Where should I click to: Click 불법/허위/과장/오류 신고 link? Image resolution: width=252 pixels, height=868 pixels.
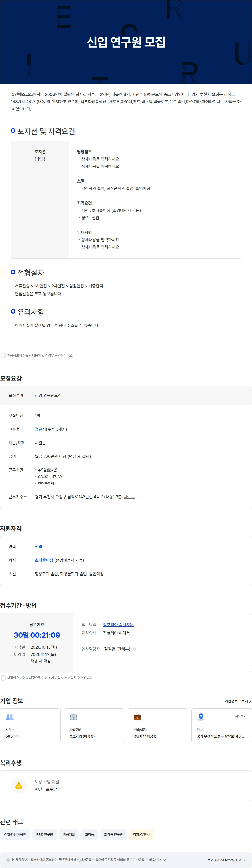pyautogui.click(x=224, y=860)
